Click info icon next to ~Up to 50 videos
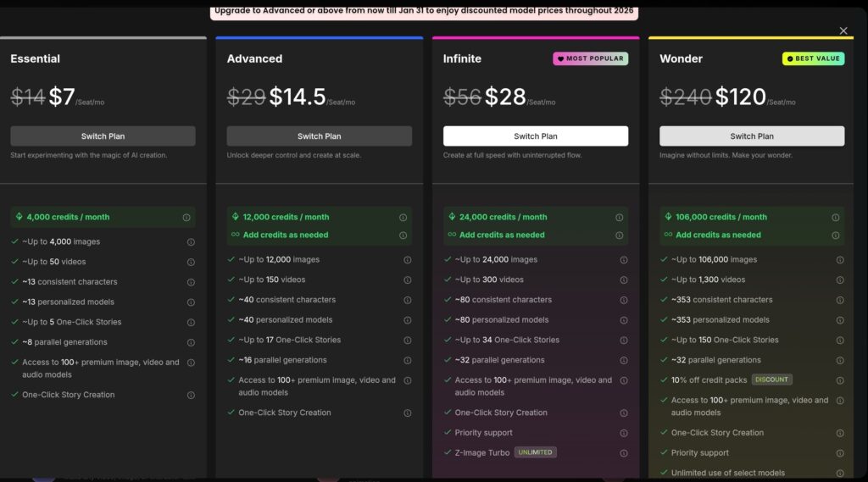This screenshot has width=868, height=482. (x=191, y=262)
